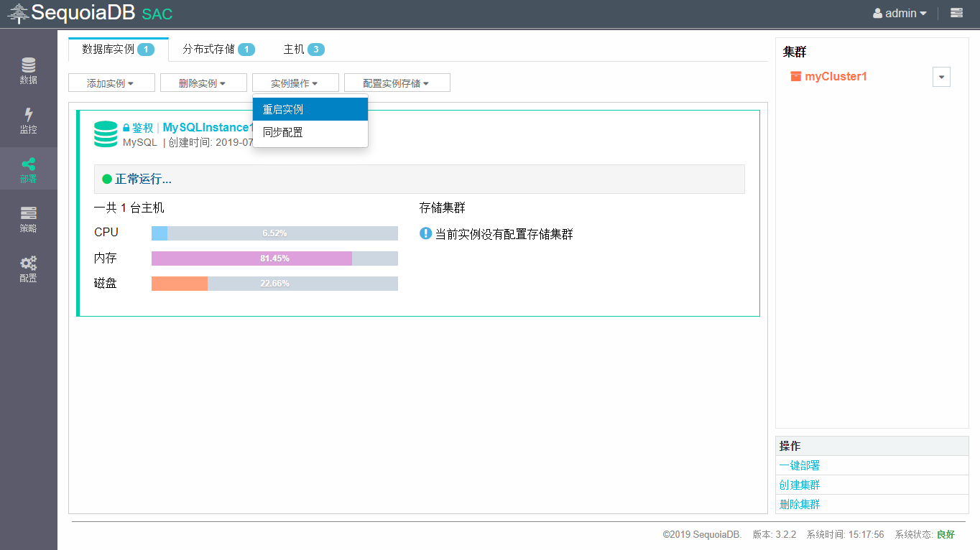980x550 pixels.
Task: Click the ©2019 SequoiaDB footer text
Action: click(702, 534)
